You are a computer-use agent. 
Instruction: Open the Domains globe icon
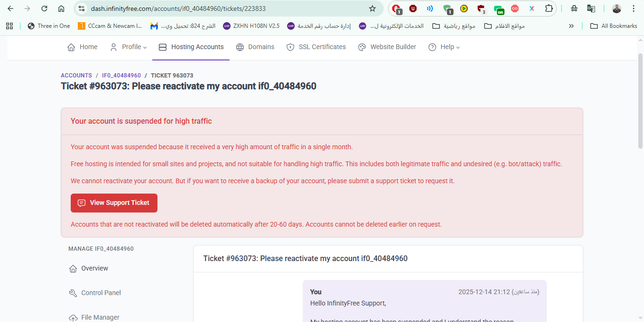tap(240, 47)
